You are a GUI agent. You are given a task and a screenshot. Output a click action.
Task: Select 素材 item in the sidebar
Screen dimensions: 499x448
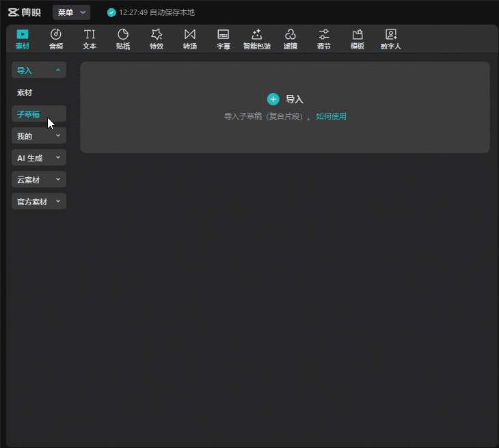(25, 92)
